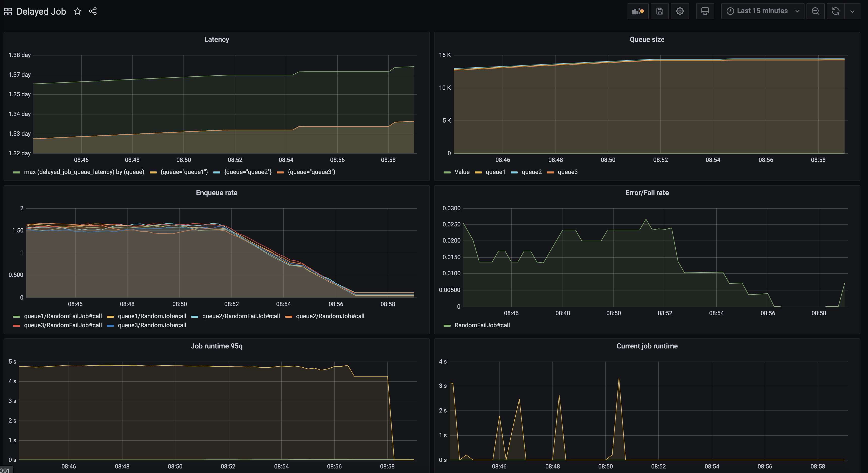The image size is (868, 473).
Task: Star the Delayed Job dashboard
Action: [78, 11]
